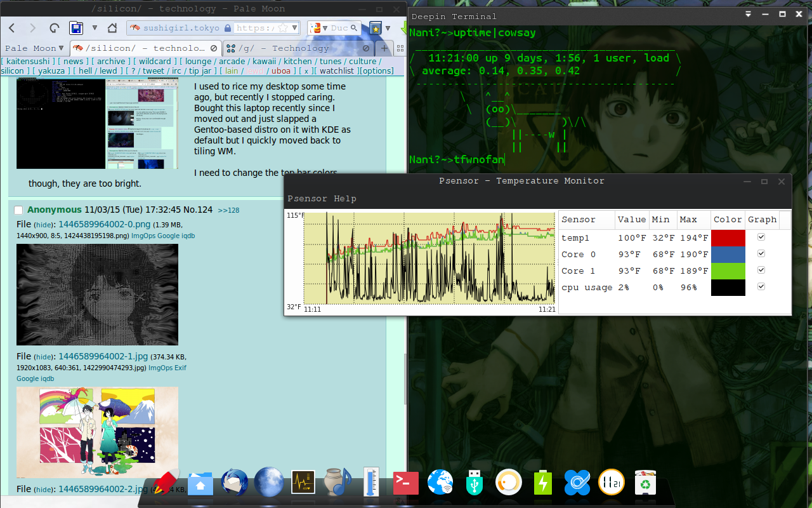Toggle graph checkbox for Core 1 sensor
This screenshot has width=812, height=508.
coord(761,271)
